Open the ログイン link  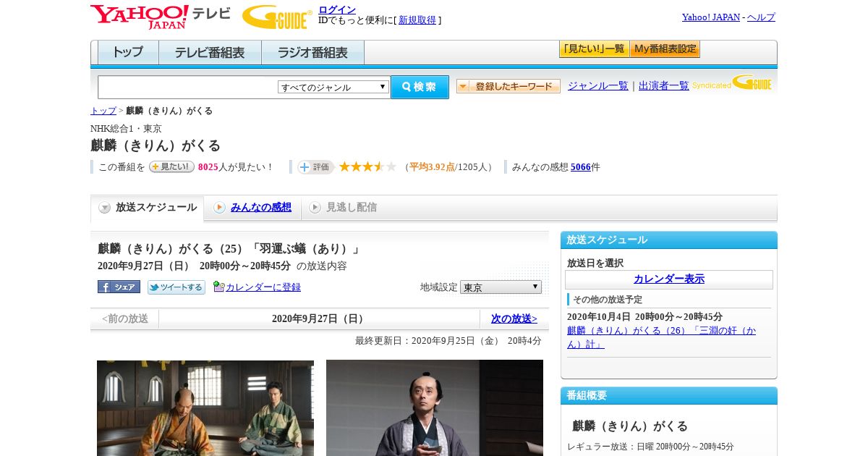pyautogui.click(x=337, y=9)
